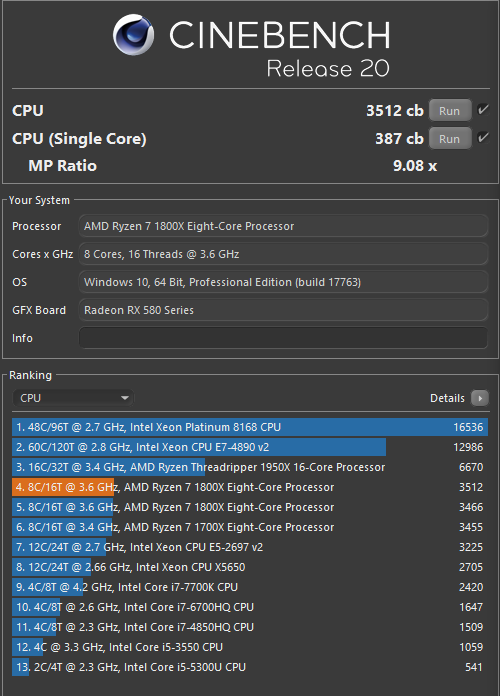Open the Ranking CPU dropdown
Viewport: 500px width, 696px height.
pyautogui.click(x=73, y=398)
